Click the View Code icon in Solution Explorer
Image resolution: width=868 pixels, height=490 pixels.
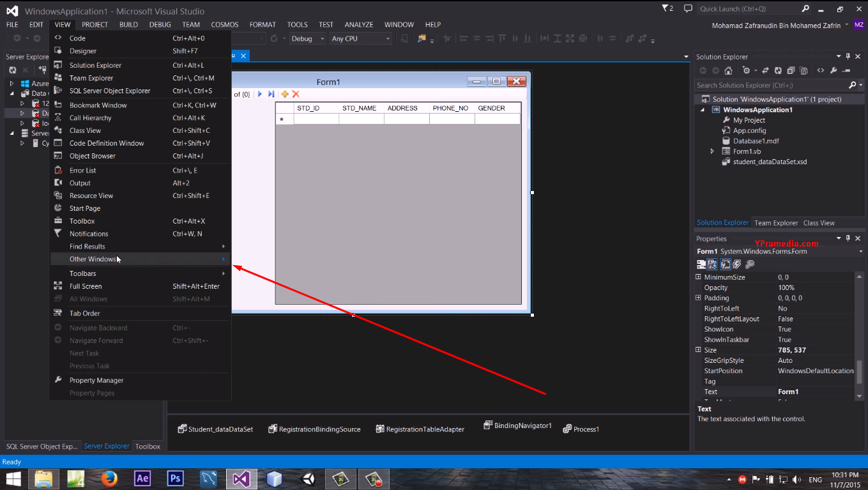(821, 71)
